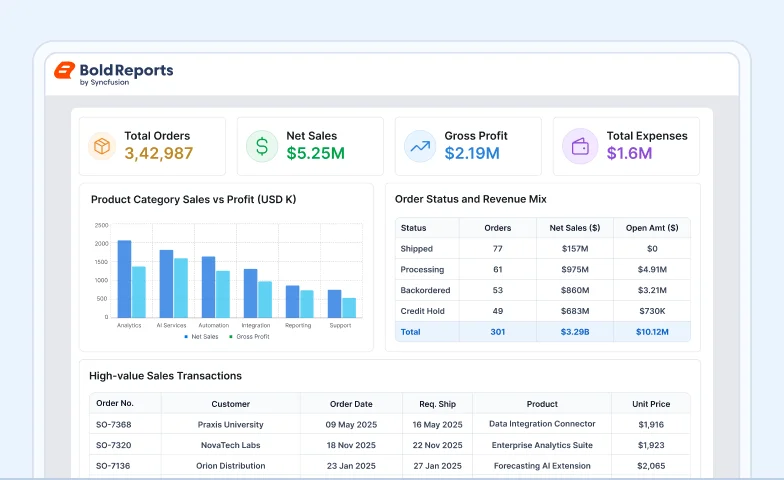Click the Total Orders box icon
The height and width of the screenshot is (480, 784).
point(102,146)
